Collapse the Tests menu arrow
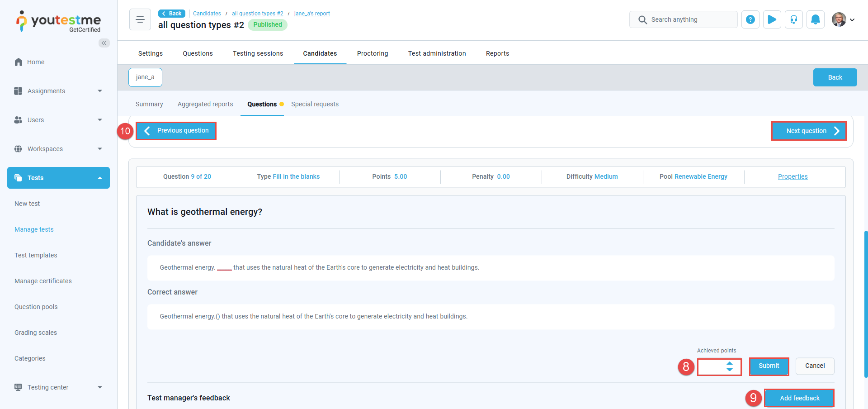Viewport: 868px width, 409px height. point(100,178)
